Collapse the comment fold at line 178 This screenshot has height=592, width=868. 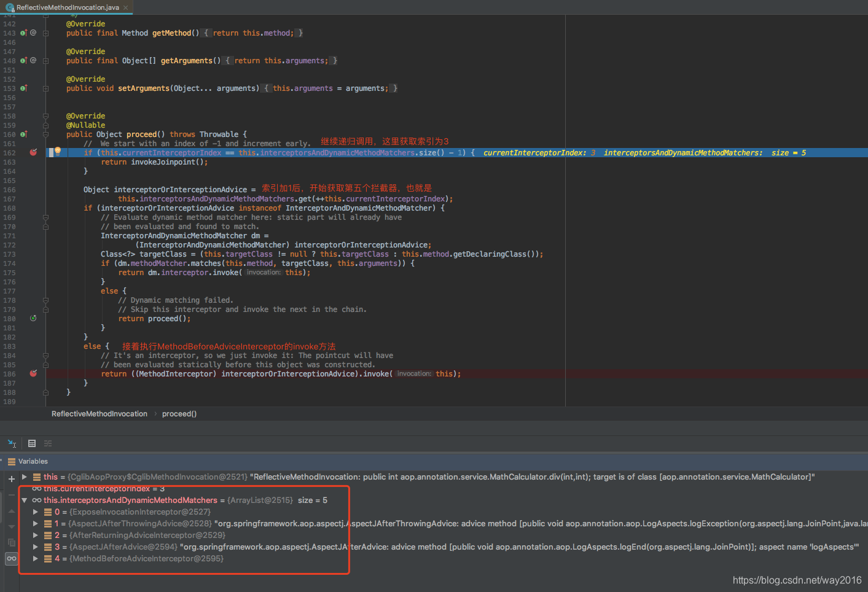click(x=46, y=300)
